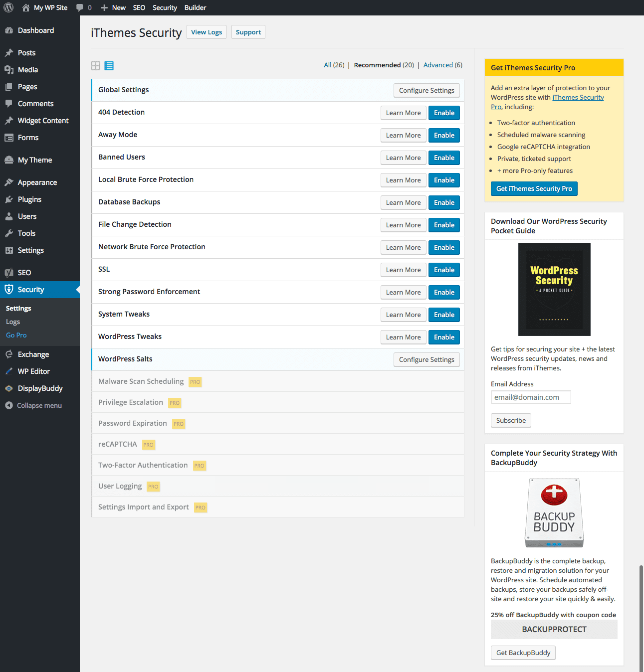Image resolution: width=644 pixels, height=672 pixels.
Task: Click the Email Address input field
Action: [x=531, y=397]
